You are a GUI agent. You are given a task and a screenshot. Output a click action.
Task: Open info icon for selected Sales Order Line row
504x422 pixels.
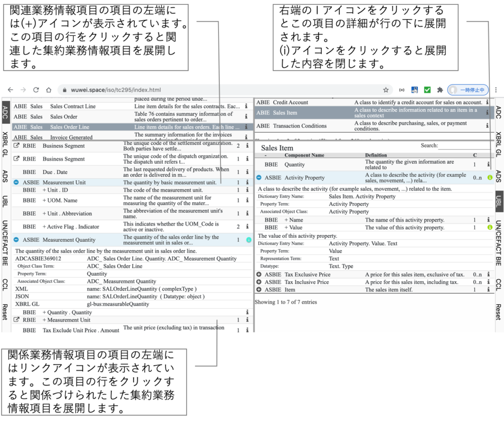point(246,127)
